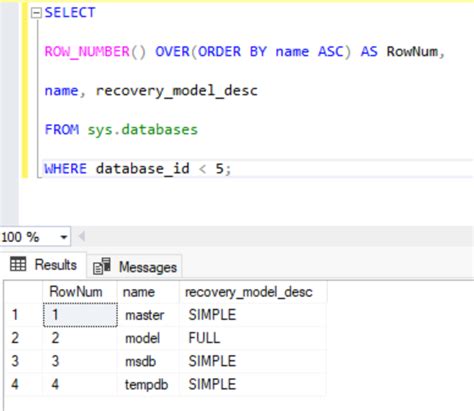Click the RowNum alias in query
474x411 pixels.
pyautogui.click(x=412, y=52)
